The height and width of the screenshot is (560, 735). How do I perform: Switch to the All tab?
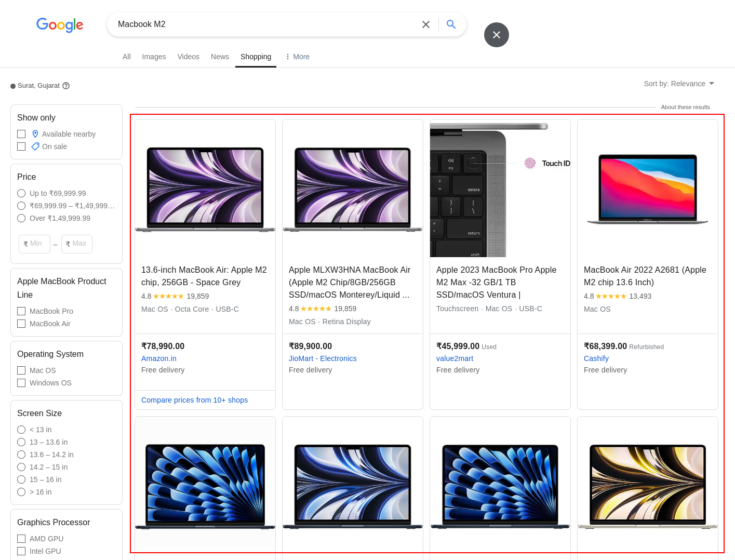pyautogui.click(x=127, y=57)
